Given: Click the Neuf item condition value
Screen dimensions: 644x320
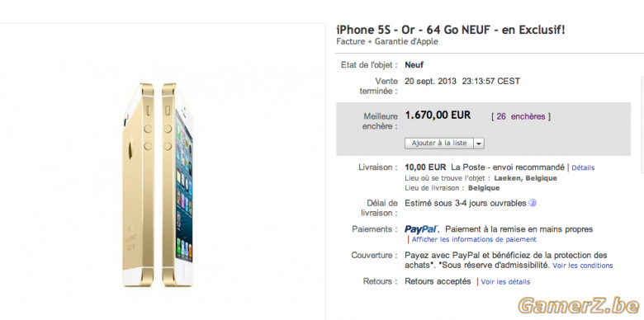Looking at the screenshot, I should (x=414, y=65).
